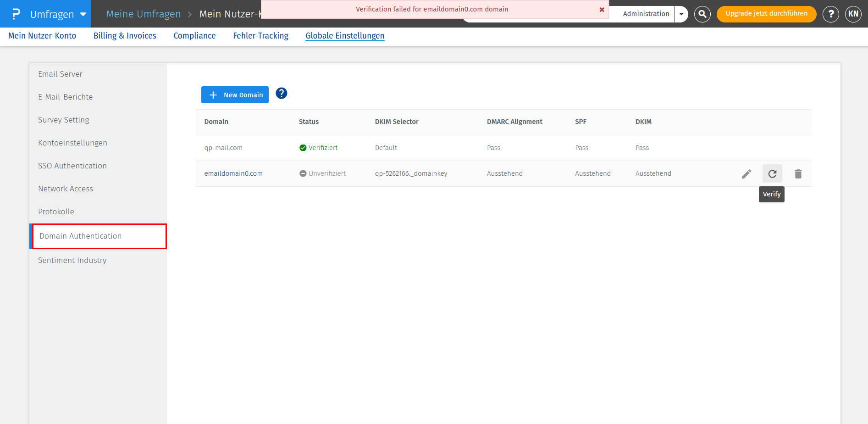Click the Default DKIM selector cell
Screen dimensions: 868x424
click(386, 148)
